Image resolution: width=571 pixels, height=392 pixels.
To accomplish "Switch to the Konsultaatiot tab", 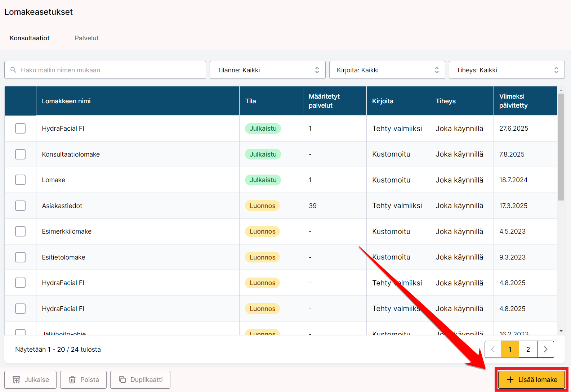I will pyautogui.click(x=30, y=38).
